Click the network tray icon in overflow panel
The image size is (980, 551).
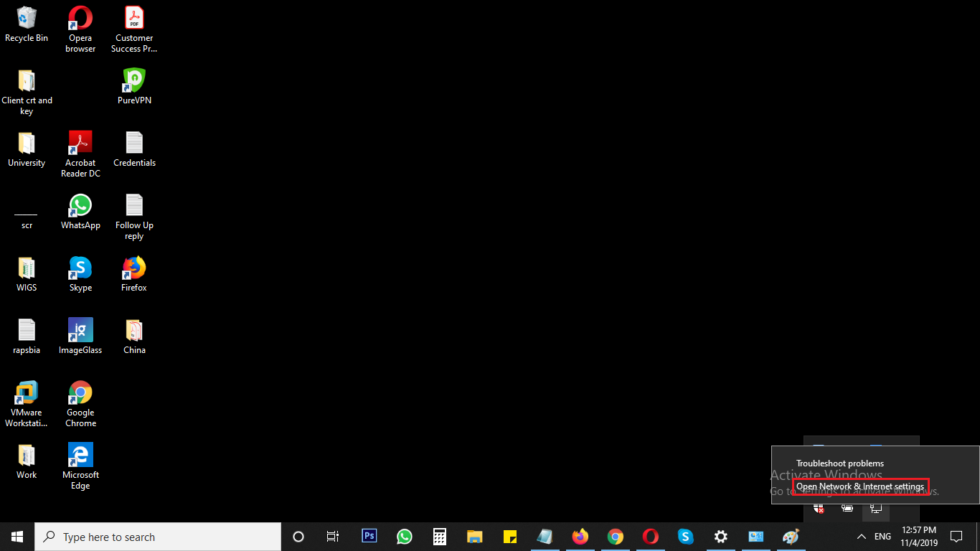coord(876,508)
